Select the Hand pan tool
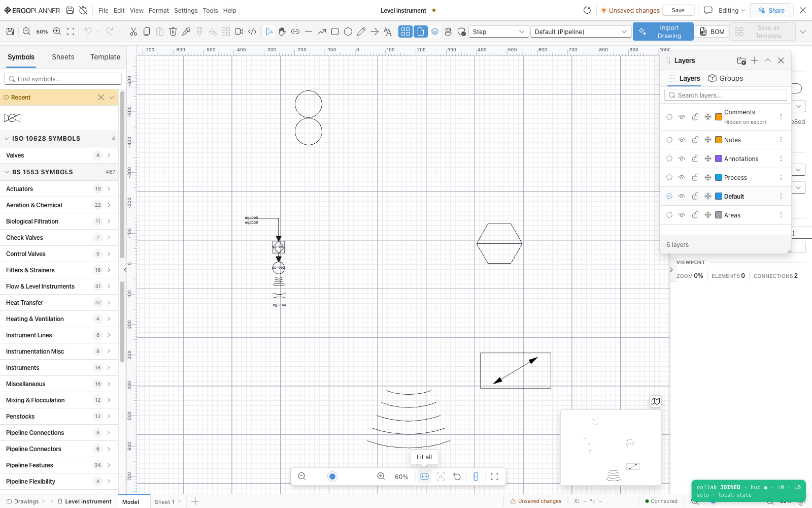Viewport: 812px width, 508px height. tap(282, 31)
